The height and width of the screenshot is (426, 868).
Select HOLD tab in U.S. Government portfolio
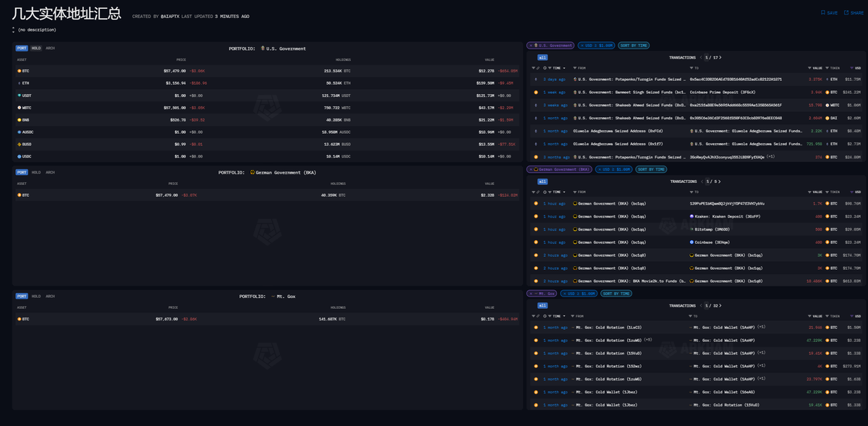36,48
